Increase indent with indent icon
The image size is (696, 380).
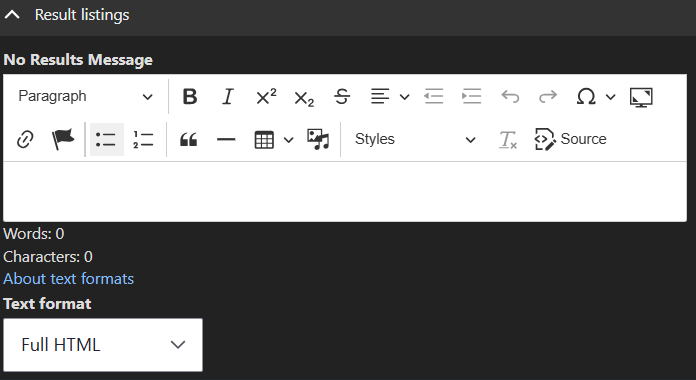(471, 96)
